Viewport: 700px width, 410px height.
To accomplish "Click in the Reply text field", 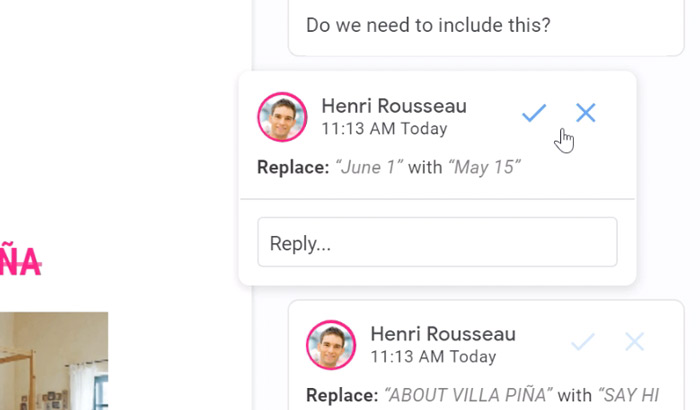I will pos(437,243).
